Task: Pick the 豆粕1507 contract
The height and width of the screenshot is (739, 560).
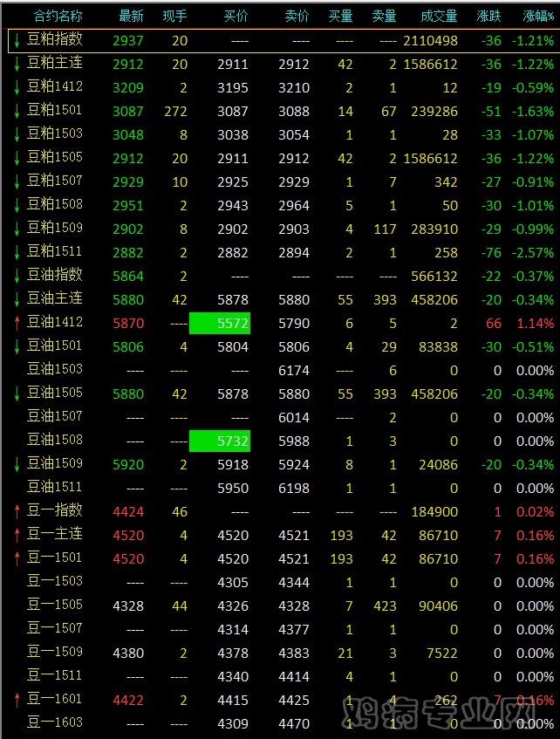Action: pos(55,181)
